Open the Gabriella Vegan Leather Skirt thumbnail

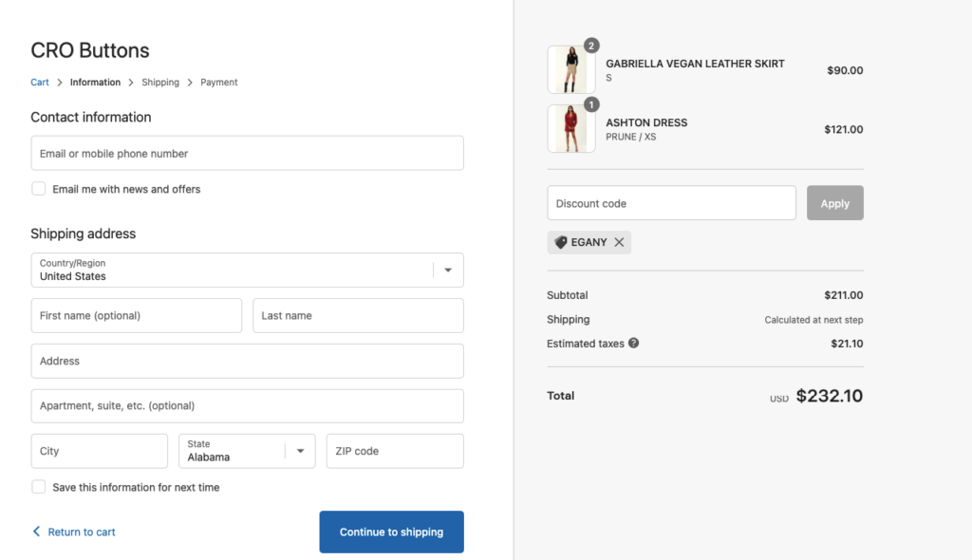[570, 69]
